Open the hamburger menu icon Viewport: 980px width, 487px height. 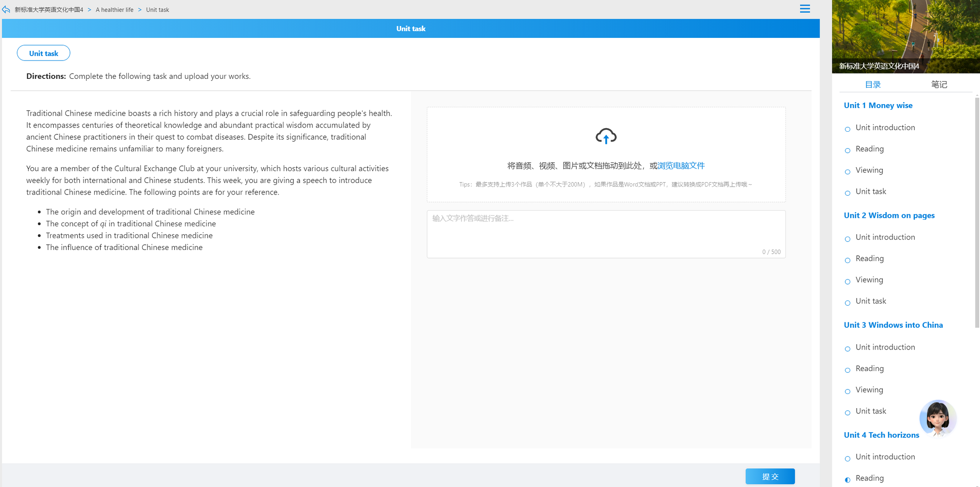[x=805, y=9]
